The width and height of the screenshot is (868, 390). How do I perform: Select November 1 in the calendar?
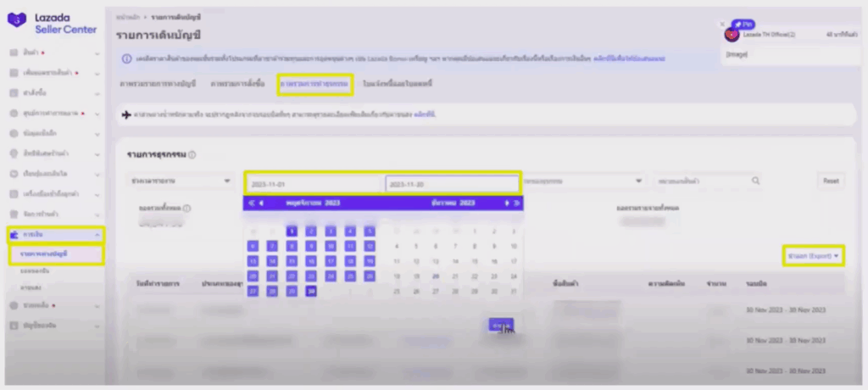[x=292, y=231]
